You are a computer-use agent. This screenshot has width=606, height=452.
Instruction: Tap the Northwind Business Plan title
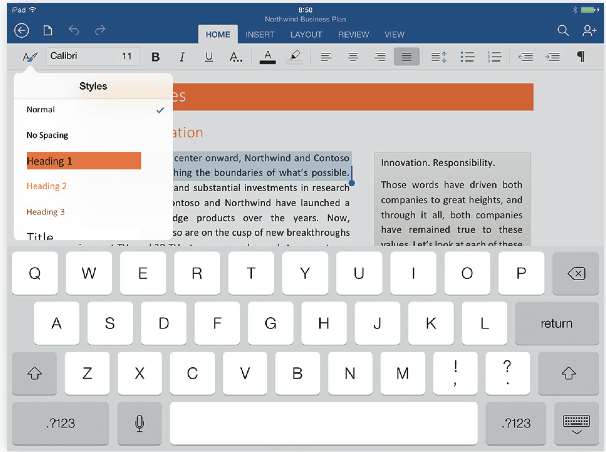305,19
